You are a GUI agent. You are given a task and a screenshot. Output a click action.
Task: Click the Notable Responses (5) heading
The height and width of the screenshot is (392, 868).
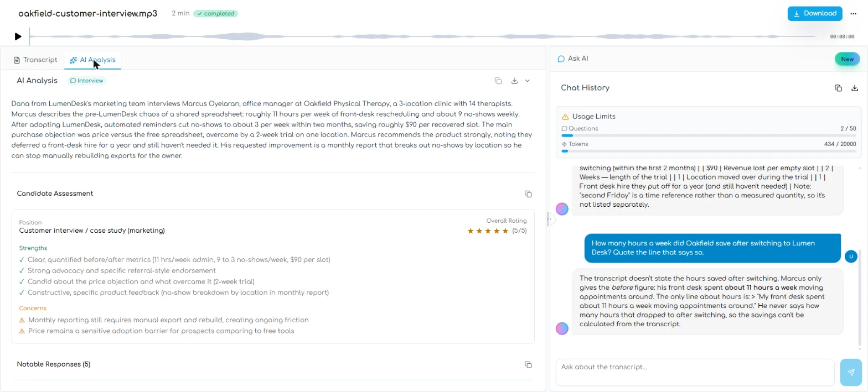54,364
